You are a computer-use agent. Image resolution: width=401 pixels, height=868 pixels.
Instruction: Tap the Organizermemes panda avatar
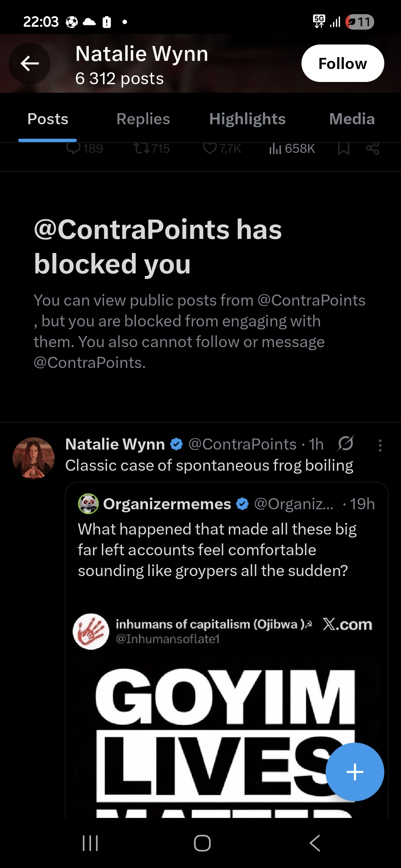[88, 504]
